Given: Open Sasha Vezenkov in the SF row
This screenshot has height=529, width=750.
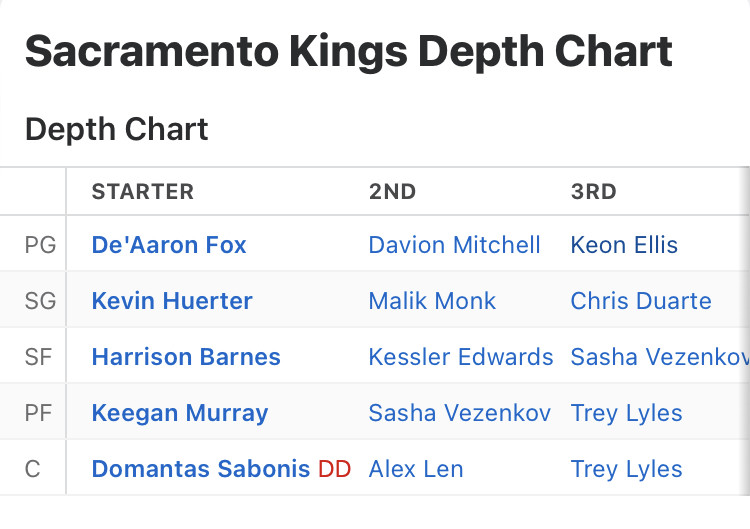Looking at the screenshot, I should (x=658, y=357).
